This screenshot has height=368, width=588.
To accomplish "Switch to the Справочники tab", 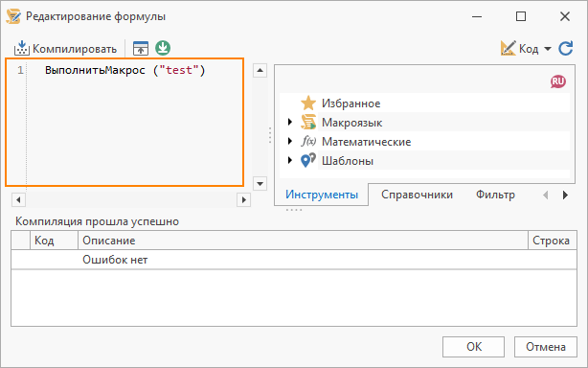I will pos(417,195).
